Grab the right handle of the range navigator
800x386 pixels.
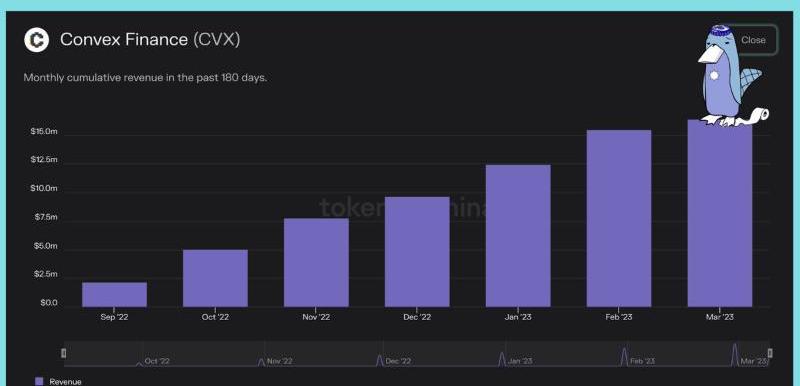[770, 353]
